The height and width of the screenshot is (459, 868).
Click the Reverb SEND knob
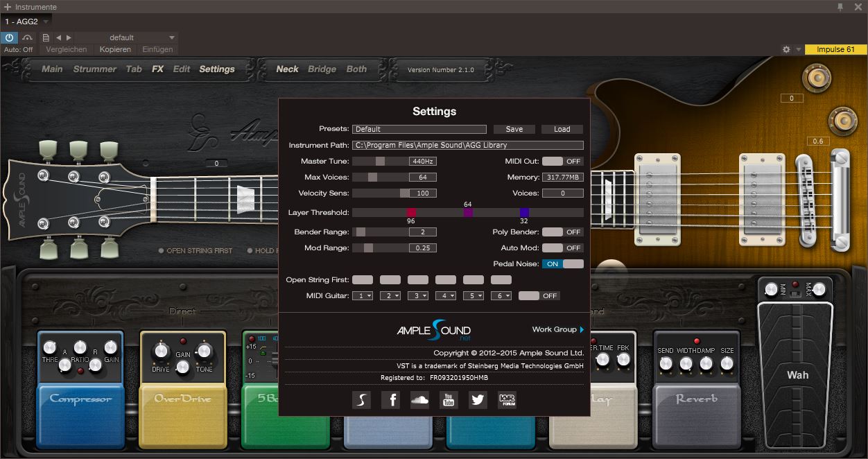click(666, 364)
